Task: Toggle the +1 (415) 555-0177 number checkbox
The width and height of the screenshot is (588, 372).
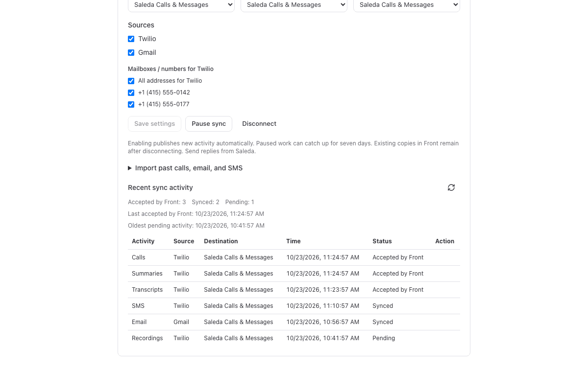Action: (131, 104)
